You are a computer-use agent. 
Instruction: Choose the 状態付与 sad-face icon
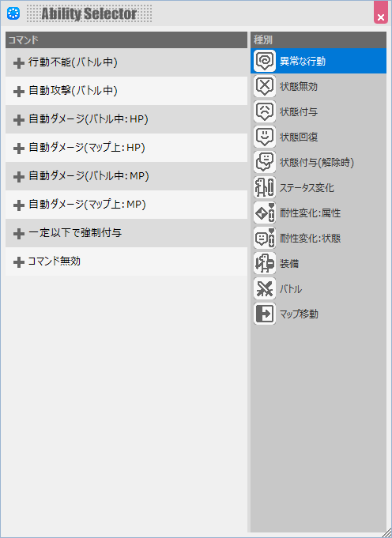[x=265, y=111]
